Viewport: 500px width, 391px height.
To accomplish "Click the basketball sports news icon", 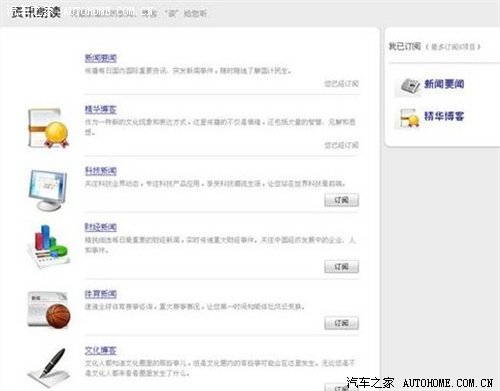I will (49, 310).
